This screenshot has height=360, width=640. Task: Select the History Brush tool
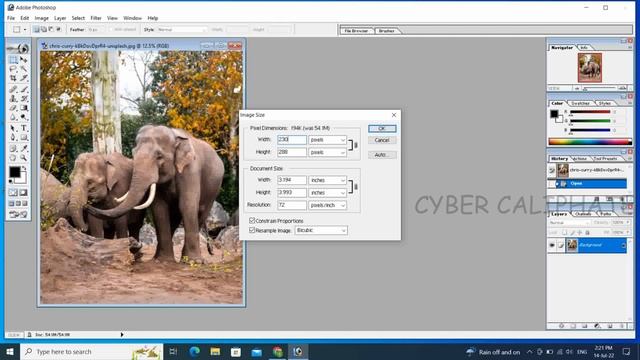pyautogui.click(x=24, y=98)
